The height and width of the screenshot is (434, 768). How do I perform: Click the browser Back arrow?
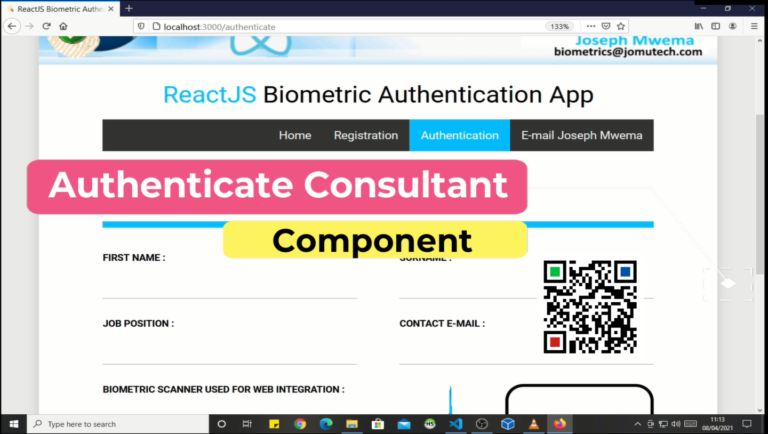point(12,26)
